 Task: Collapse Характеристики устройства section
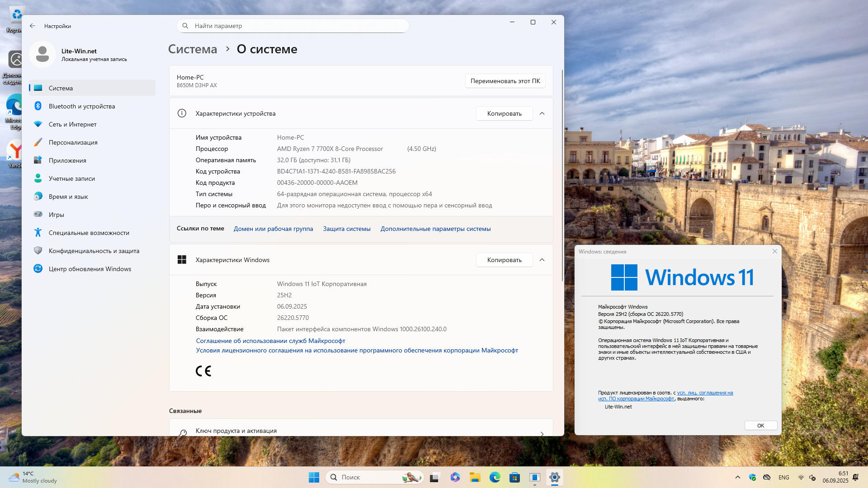coord(542,113)
